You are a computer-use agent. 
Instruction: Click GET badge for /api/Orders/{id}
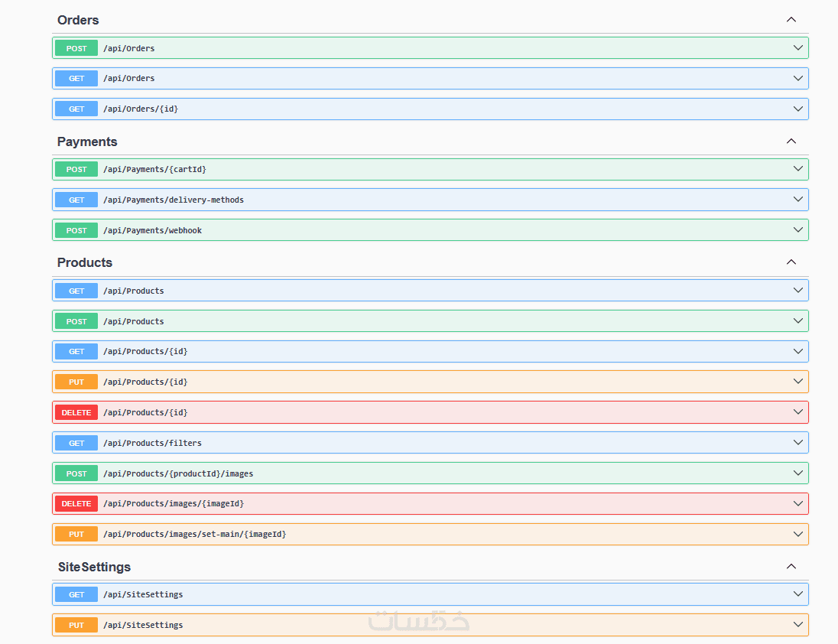(76, 109)
